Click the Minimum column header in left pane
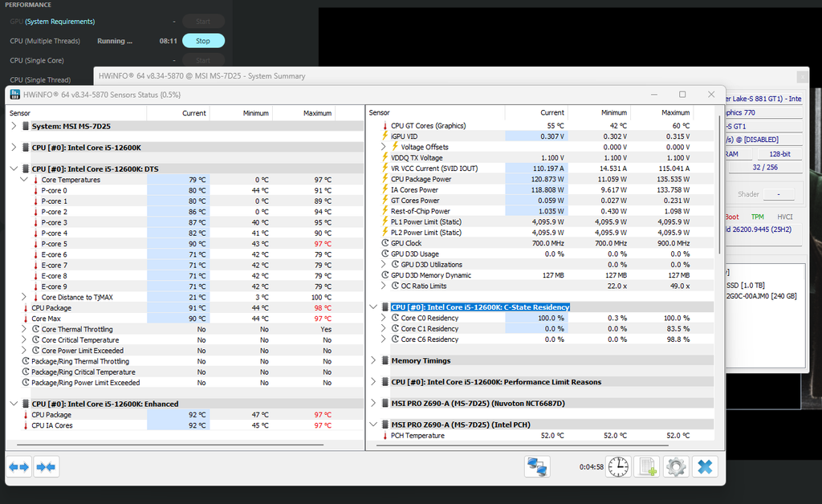The height and width of the screenshot is (504, 822). point(241,113)
